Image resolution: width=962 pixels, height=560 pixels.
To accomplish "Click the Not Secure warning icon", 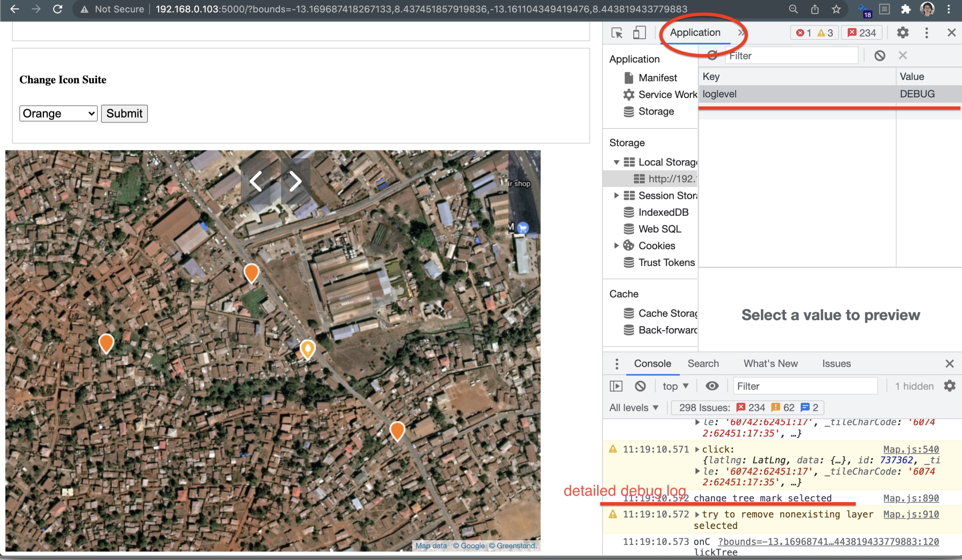I will tap(84, 9).
